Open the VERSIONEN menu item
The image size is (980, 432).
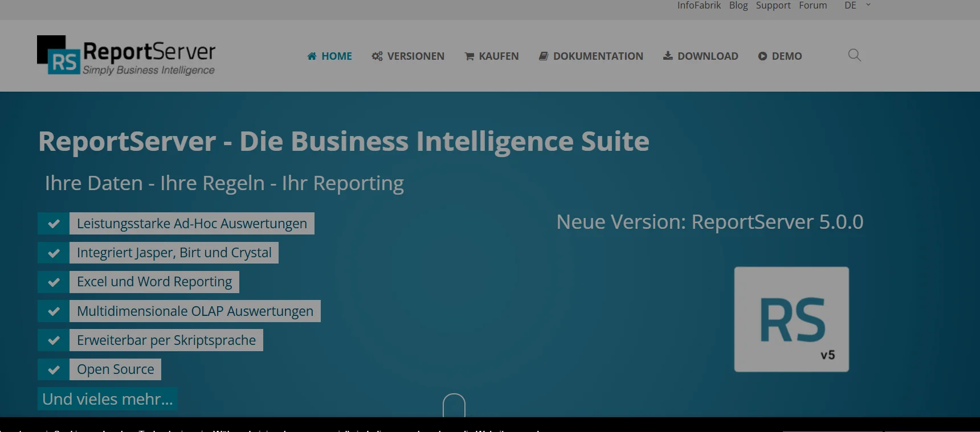click(408, 56)
